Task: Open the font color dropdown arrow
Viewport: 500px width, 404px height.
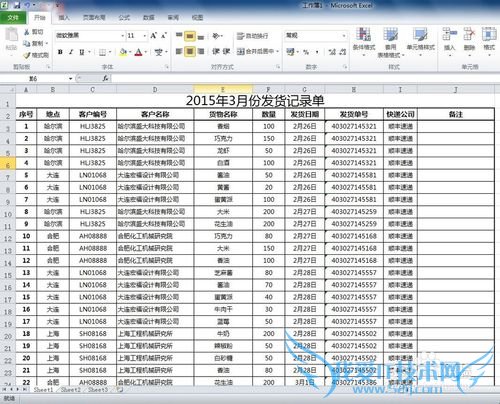Action: tap(146, 52)
